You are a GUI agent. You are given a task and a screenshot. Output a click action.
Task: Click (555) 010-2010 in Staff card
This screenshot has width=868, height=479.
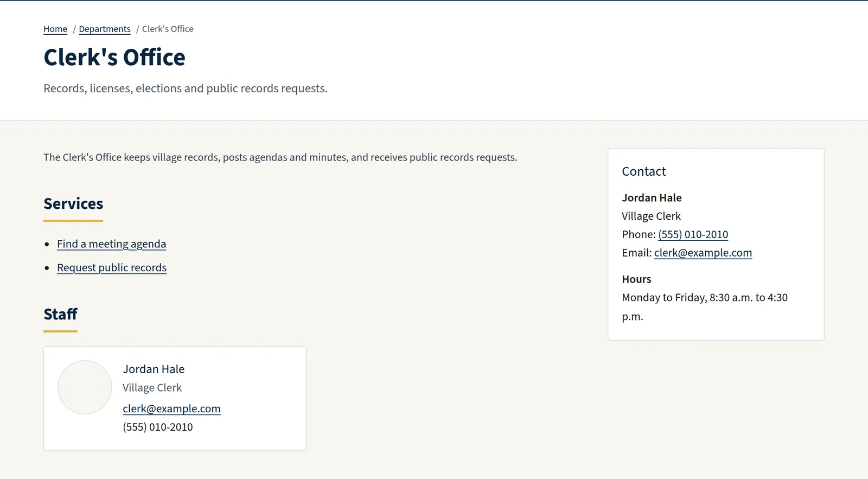[x=158, y=427]
